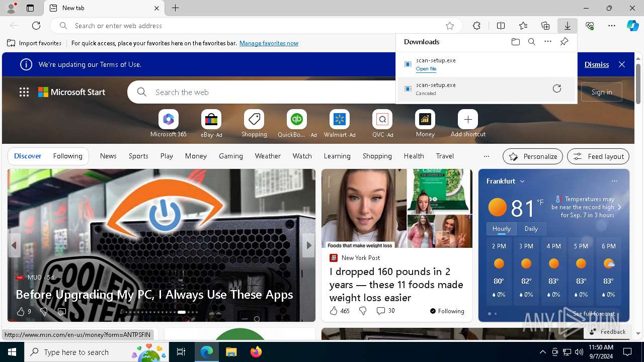644x362 pixels.
Task: Open the Weather category
Action: pyautogui.click(x=268, y=156)
